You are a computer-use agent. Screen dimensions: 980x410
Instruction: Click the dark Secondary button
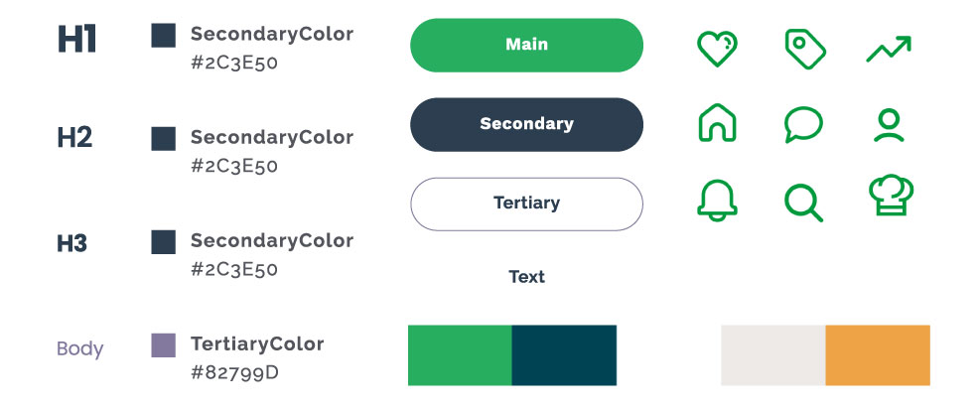point(526,124)
